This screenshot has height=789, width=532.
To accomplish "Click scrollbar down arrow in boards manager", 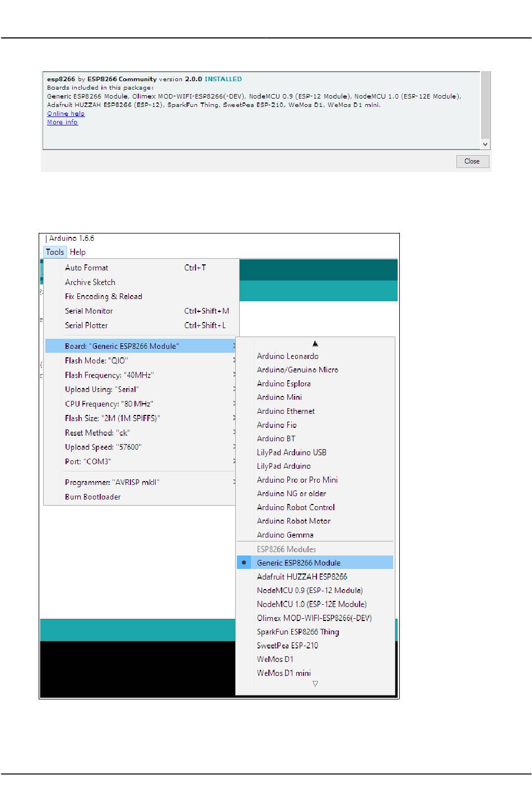I will click(486, 144).
